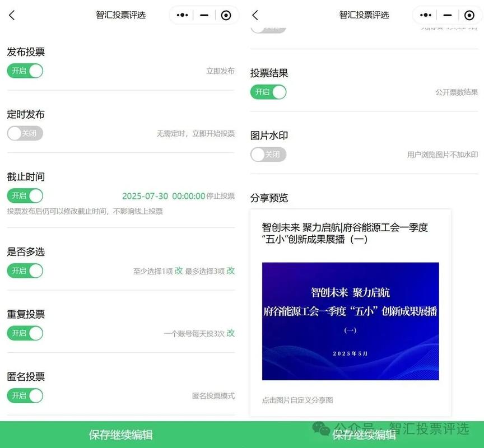The height and width of the screenshot is (448, 484).
Task: Turn off the 投票结果 toggle
Action: (268, 92)
